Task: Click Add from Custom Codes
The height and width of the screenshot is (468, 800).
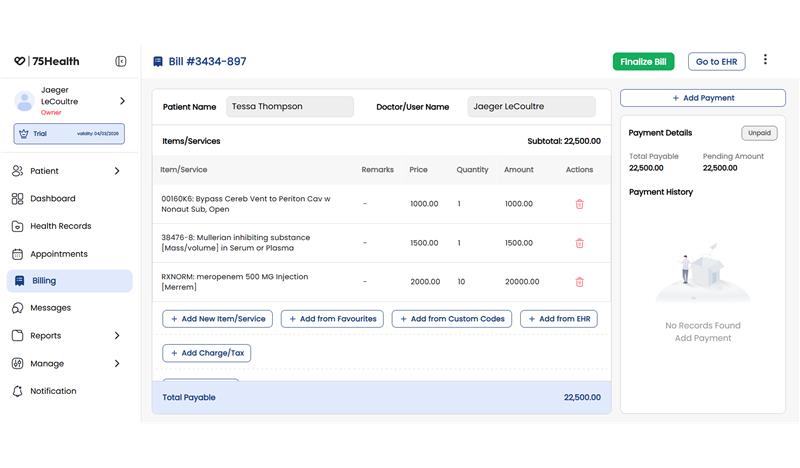Action: click(451, 319)
